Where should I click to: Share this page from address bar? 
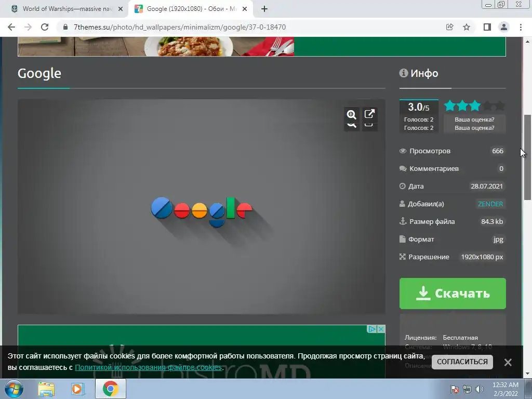click(449, 27)
